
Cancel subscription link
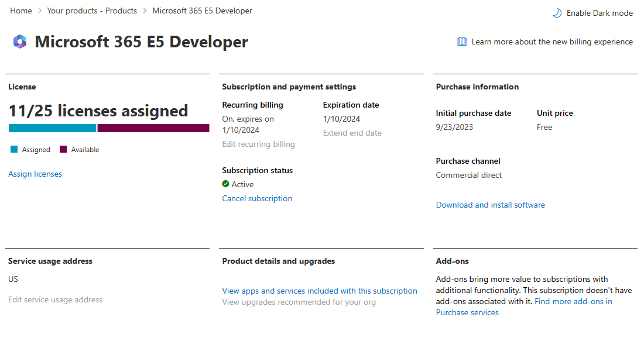pyautogui.click(x=257, y=198)
